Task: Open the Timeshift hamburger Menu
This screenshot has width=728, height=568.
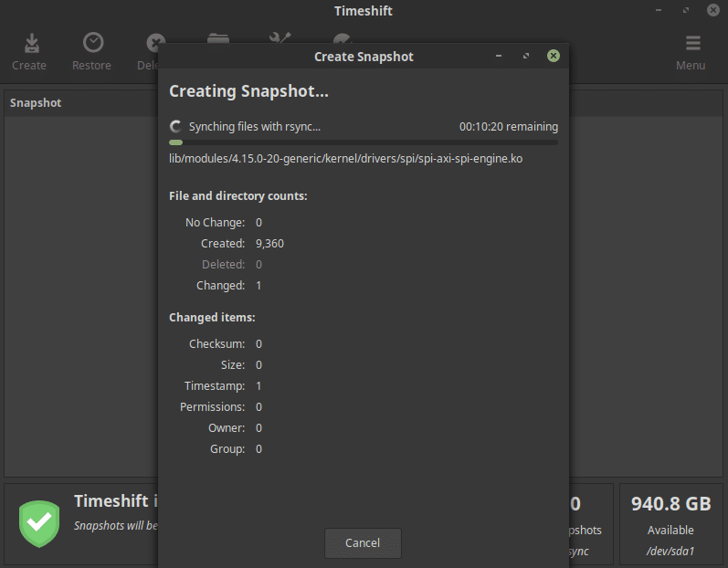Action: click(692, 43)
